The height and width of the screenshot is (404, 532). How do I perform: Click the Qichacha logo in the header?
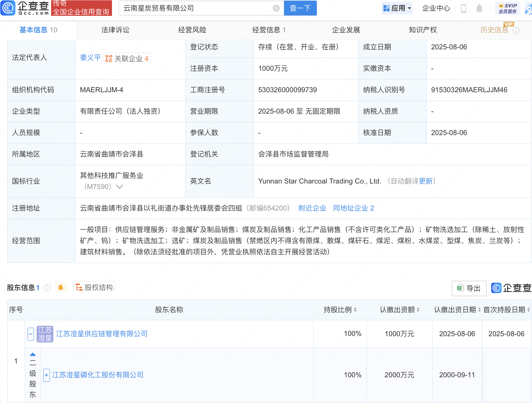click(25, 8)
